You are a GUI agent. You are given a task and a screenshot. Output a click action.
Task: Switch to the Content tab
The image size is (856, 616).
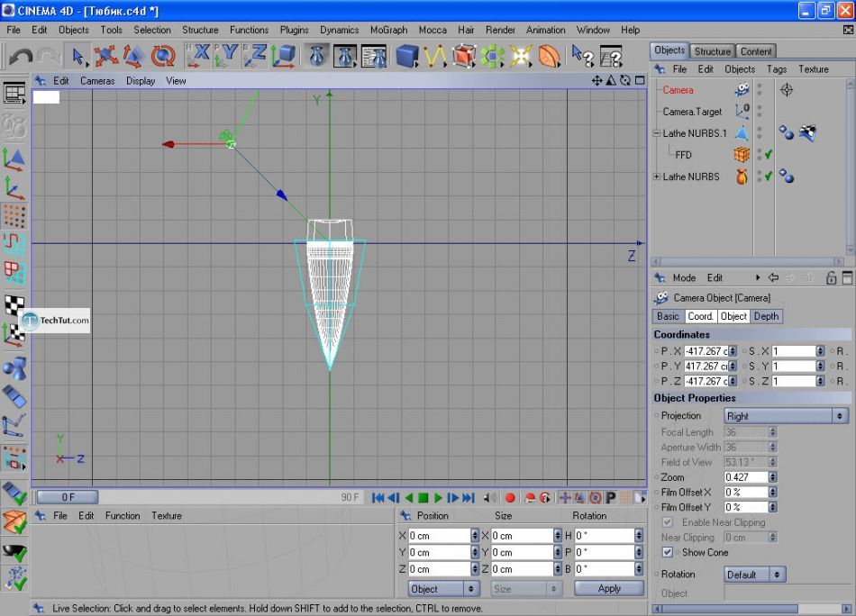(x=756, y=51)
